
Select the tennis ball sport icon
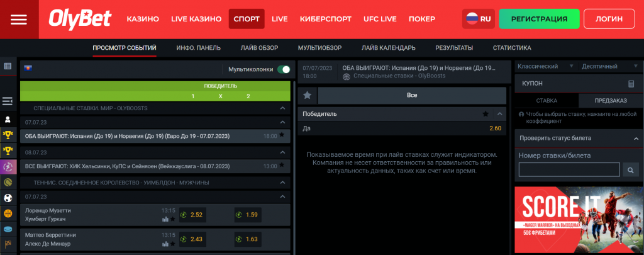tap(8, 182)
